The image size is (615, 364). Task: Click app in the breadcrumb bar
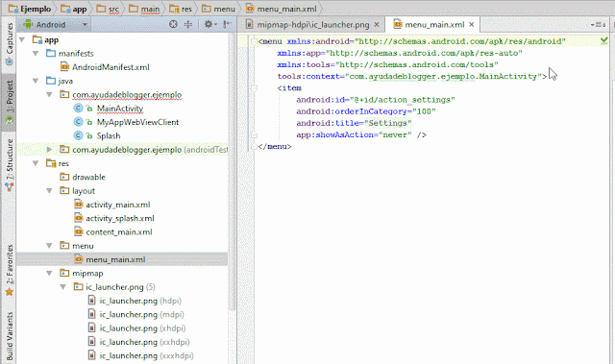74,9
